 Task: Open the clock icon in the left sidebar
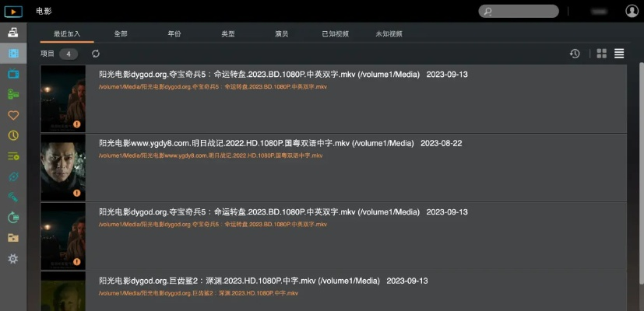[x=12, y=135]
